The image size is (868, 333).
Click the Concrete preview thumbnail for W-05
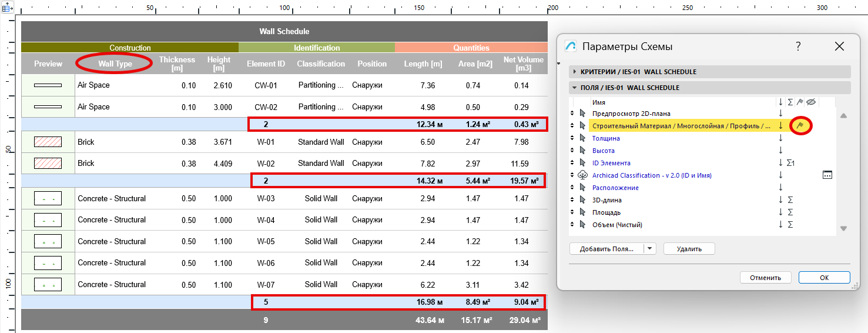(48, 241)
